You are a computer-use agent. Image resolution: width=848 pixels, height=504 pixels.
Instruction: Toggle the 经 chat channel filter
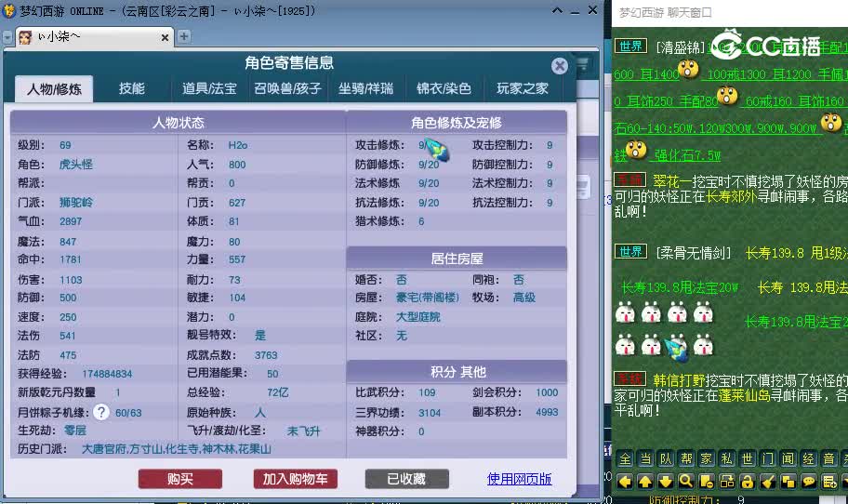point(809,459)
